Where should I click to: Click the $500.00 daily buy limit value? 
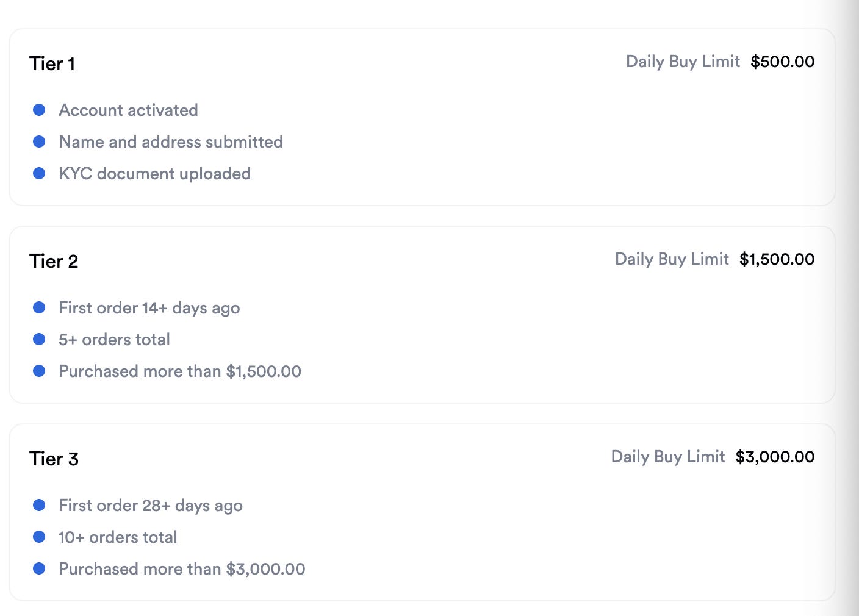click(x=783, y=62)
